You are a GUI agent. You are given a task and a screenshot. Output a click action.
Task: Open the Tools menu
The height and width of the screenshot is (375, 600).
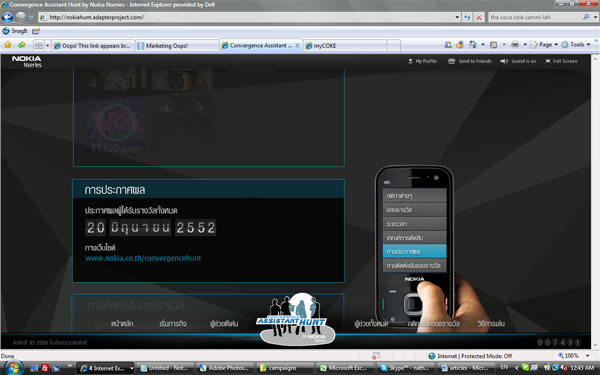[576, 45]
